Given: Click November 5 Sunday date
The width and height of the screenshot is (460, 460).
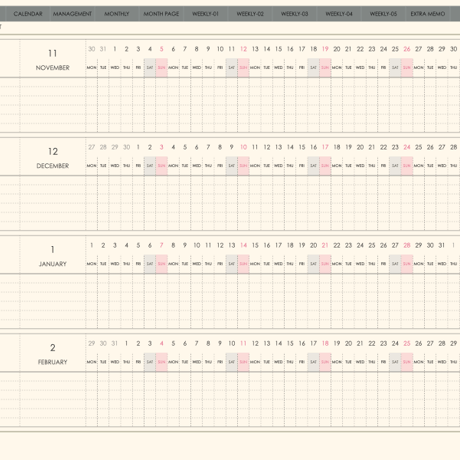Looking at the screenshot, I should coord(162,49).
